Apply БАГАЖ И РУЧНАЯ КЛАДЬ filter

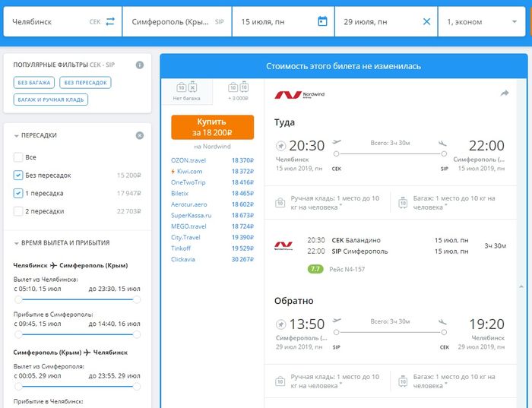click(x=51, y=100)
